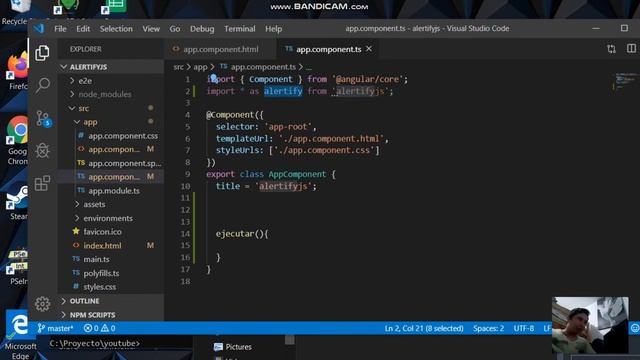Open styles.css in explorer
Screen dimensions: 640x360
point(111,287)
